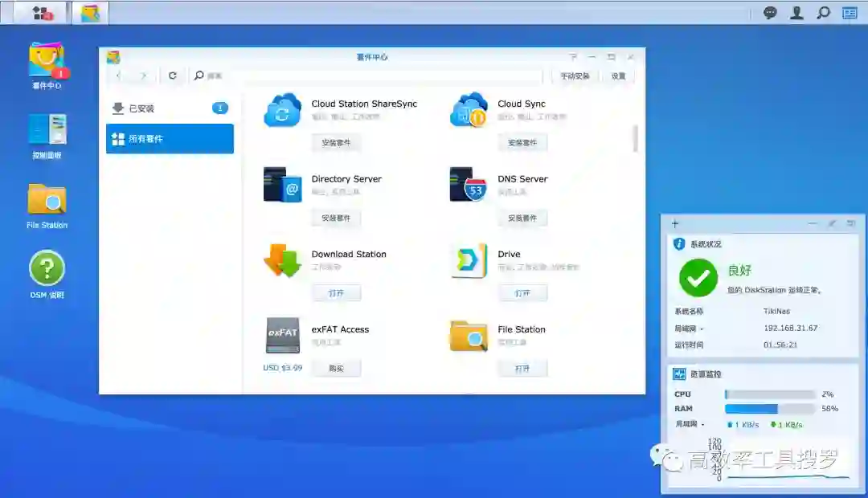Click the RAM usage bar

pyautogui.click(x=769, y=408)
